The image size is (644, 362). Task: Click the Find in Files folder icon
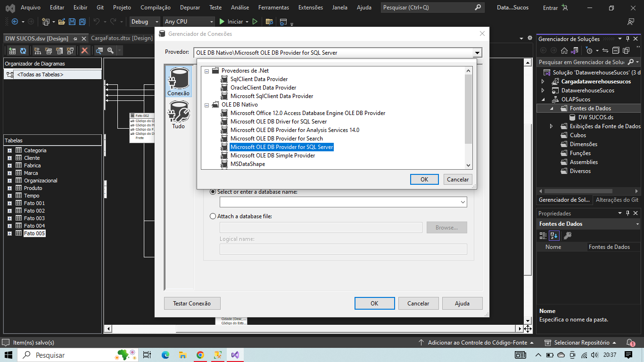point(270,22)
